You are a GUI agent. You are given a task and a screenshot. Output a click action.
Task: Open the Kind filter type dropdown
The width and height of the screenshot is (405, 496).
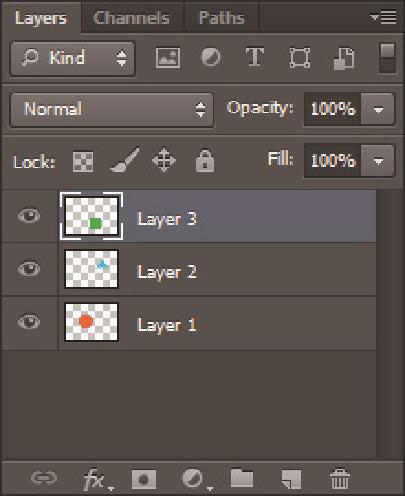tap(73, 59)
